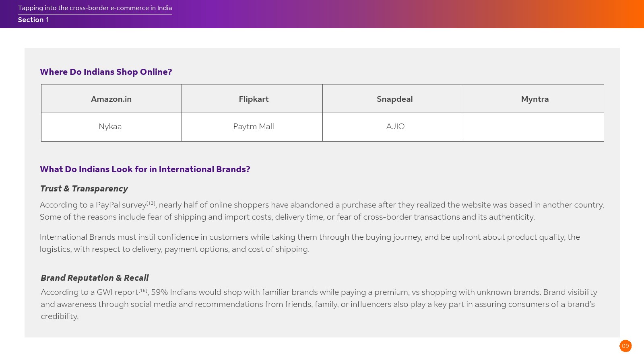Click the Flipkart table cell
644x362 pixels.
tap(254, 99)
